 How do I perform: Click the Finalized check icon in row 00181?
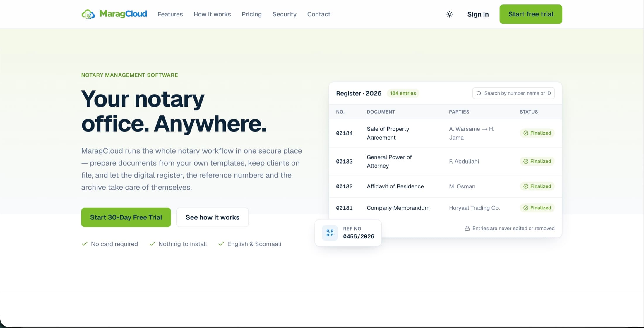[526, 208]
